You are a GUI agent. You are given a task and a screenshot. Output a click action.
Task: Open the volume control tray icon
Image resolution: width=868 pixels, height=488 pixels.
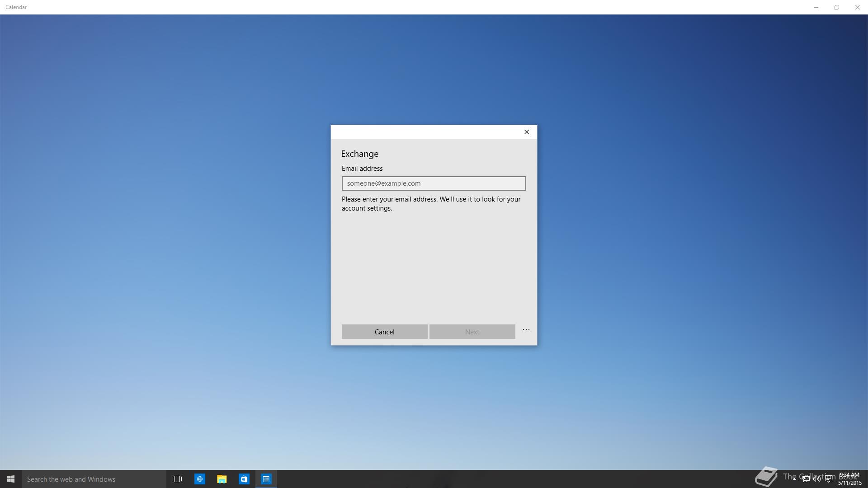click(x=817, y=479)
